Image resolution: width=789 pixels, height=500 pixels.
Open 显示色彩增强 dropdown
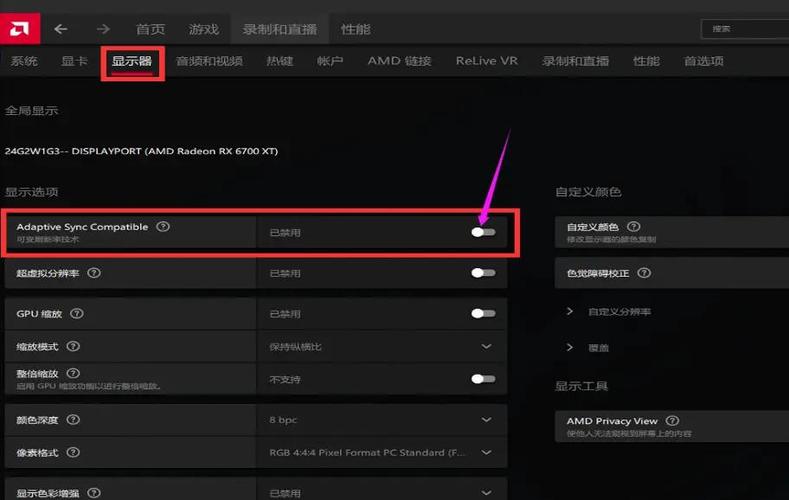pyautogui.click(x=382, y=490)
